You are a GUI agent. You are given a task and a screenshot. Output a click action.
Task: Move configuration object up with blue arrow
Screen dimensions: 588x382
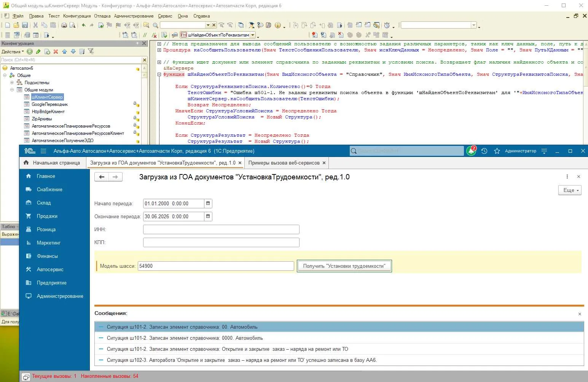(64, 51)
